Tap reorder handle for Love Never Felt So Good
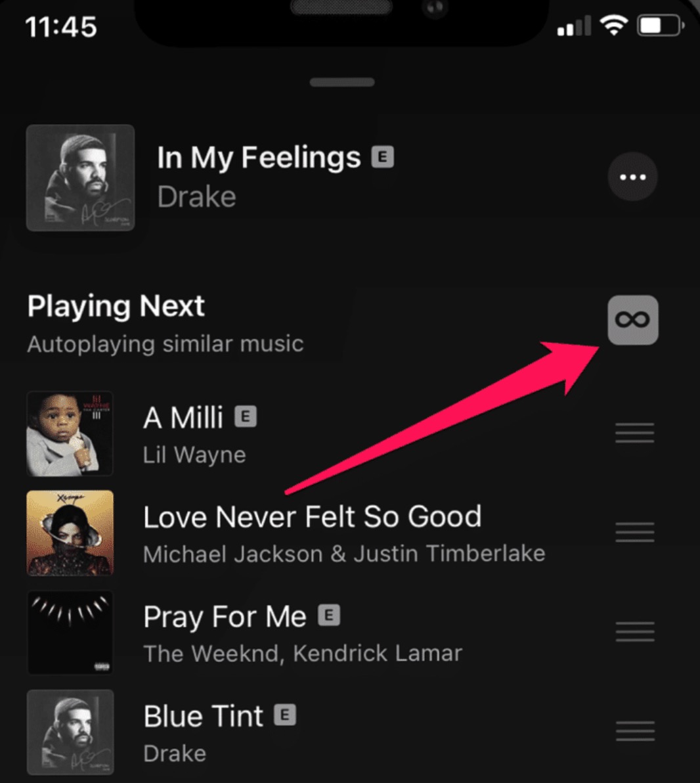 [634, 531]
